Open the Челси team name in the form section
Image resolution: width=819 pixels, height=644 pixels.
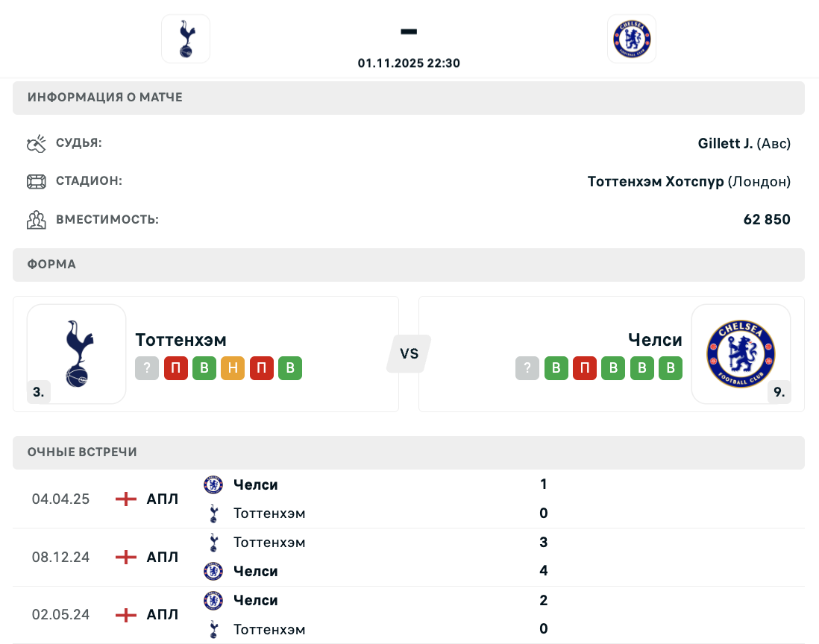(655, 340)
